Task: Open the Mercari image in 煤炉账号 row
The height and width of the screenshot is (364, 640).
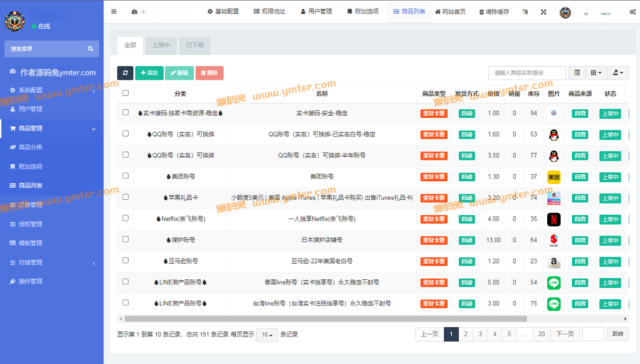Action: pos(554,240)
